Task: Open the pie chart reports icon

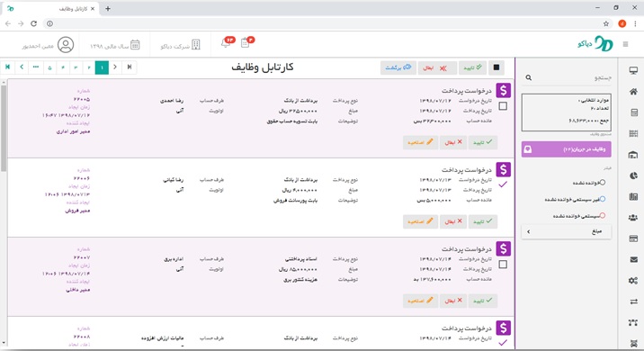Action: 633,175
